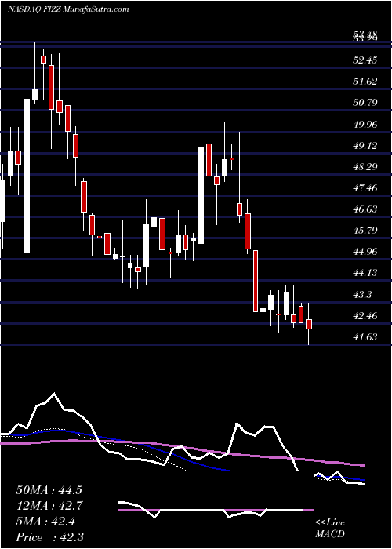Click the 12MA : 42.7 readout
The image size is (392, 549).
(49, 506)
